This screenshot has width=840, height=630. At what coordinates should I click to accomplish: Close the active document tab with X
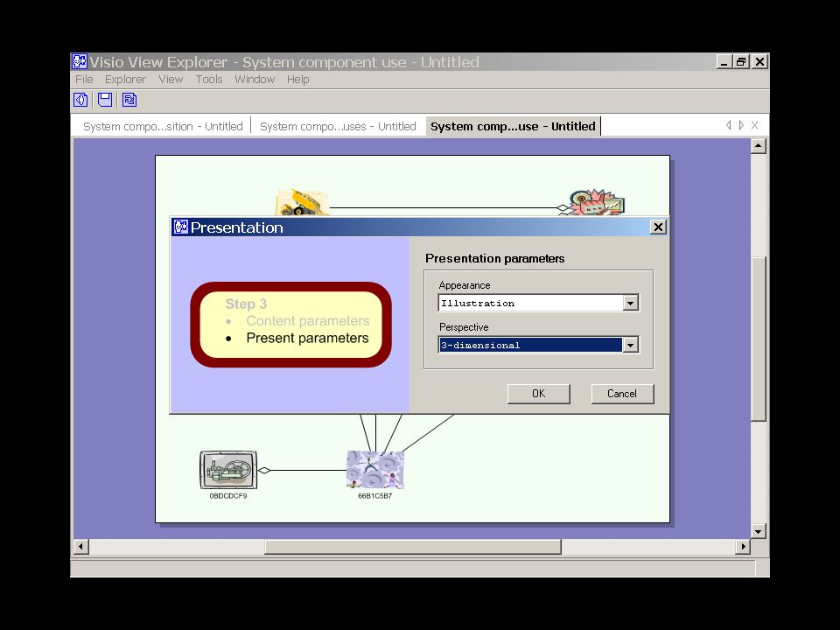pos(755,125)
